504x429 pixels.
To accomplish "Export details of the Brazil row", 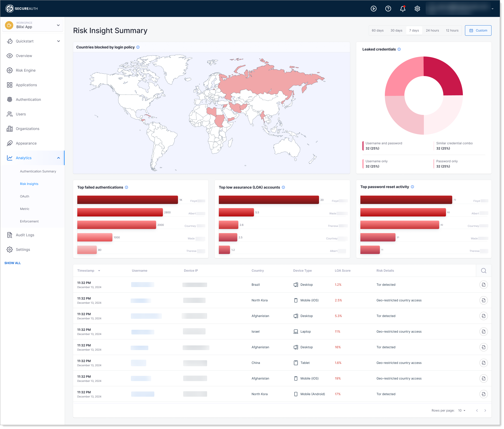I will 483,284.
